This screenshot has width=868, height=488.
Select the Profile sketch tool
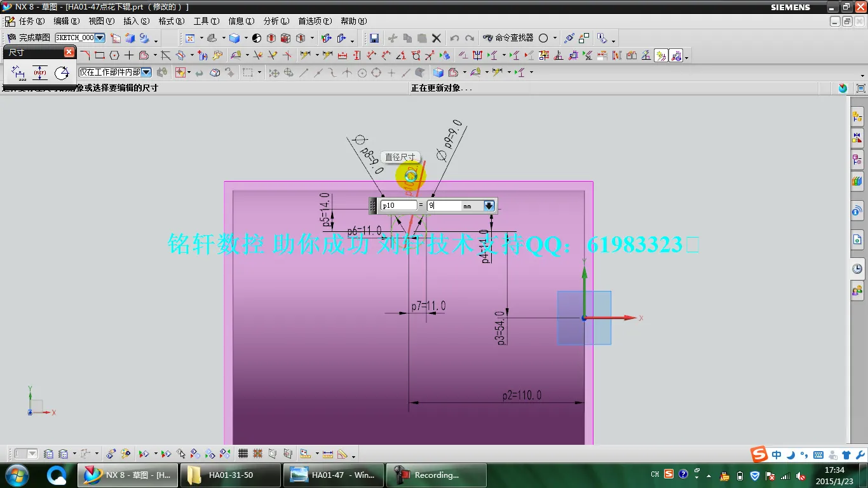coord(84,55)
